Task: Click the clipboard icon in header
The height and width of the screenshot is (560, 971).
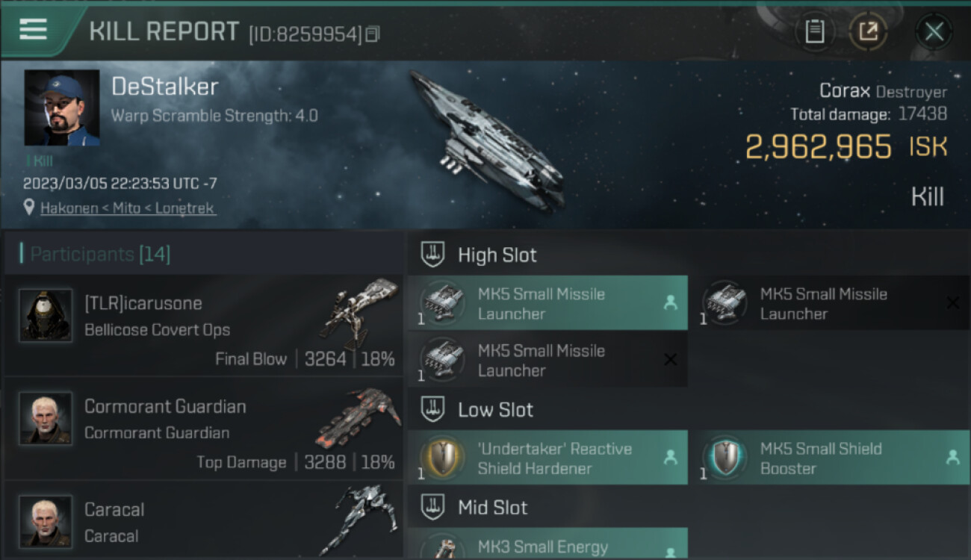Action: click(815, 31)
